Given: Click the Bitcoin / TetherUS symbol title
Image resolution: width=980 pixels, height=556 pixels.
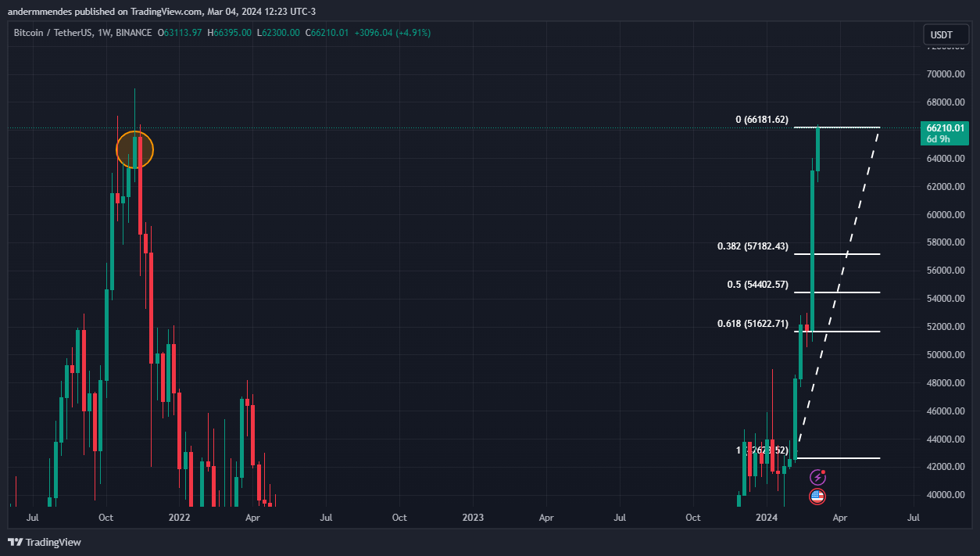Looking at the screenshot, I should tap(52, 33).
